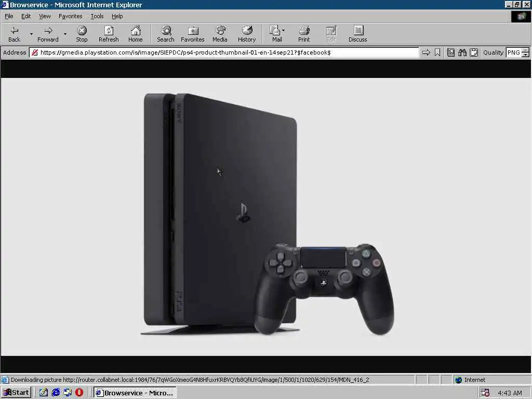Open the Media pane

click(220, 34)
